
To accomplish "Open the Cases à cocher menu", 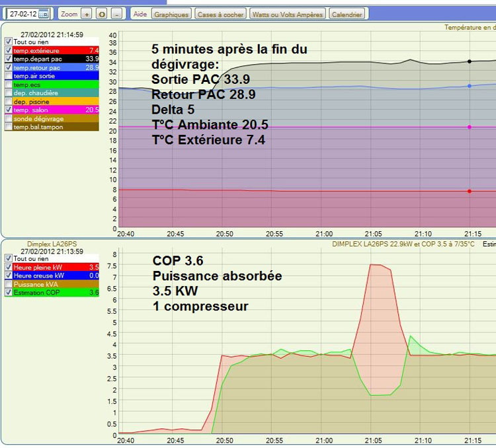I will click(220, 14).
